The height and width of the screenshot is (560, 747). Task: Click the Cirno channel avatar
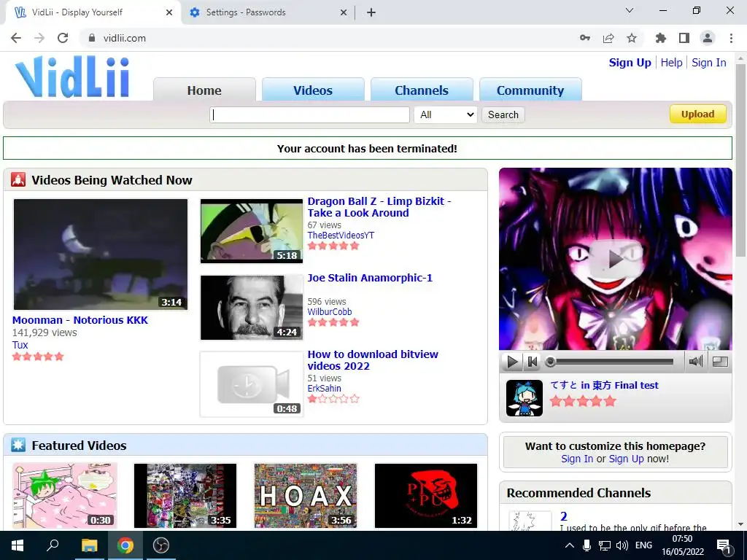(524, 398)
